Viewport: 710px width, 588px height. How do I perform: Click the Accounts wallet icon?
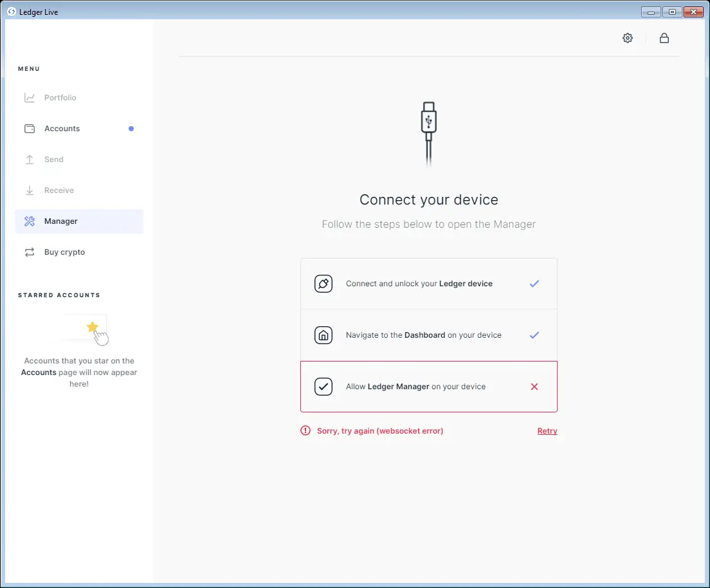[x=30, y=129]
